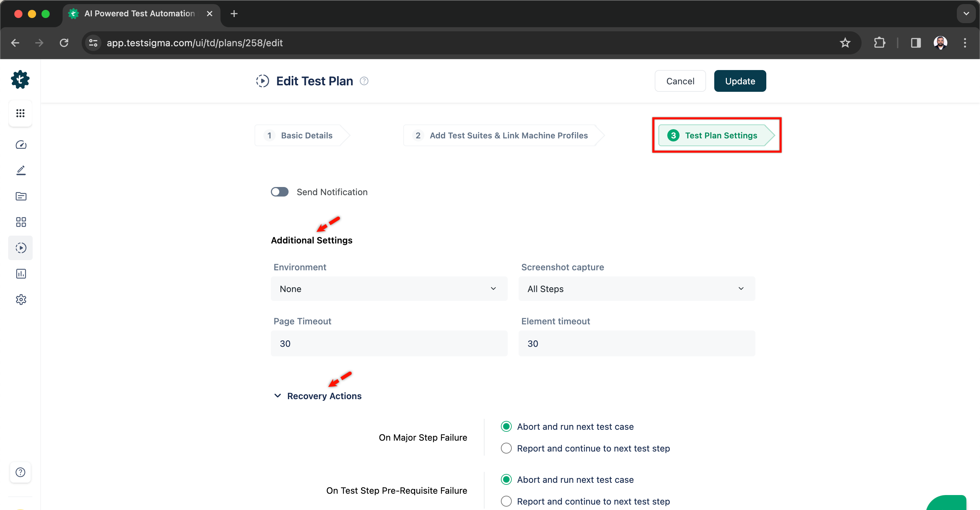This screenshot has width=980, height=510.
Task: Open the Create Tests pencil icon
Action: (21, 170)
